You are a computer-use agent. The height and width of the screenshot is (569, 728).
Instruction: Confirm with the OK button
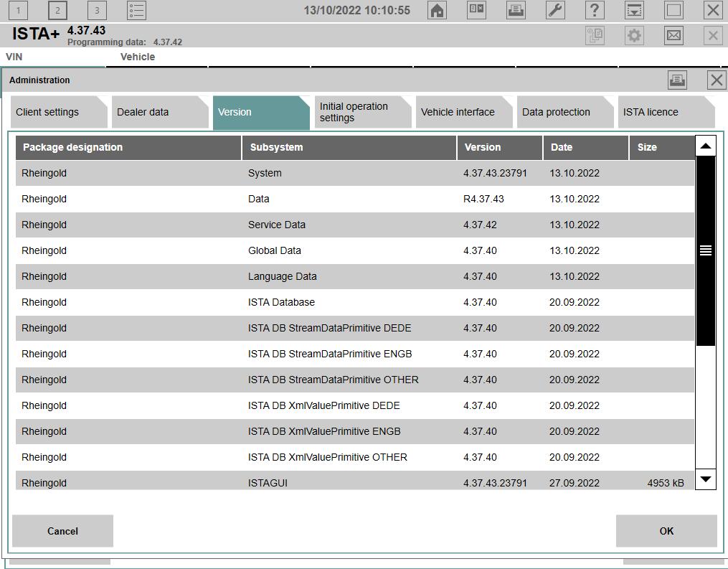click(x=666, y=531)
